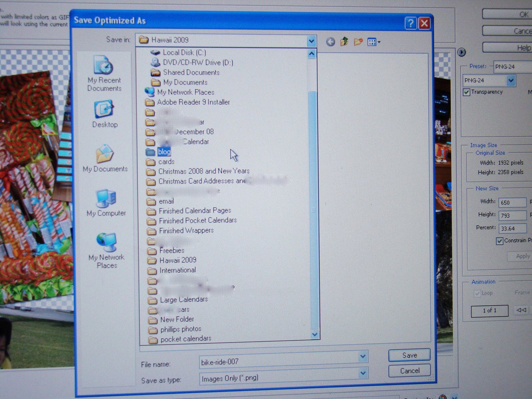The width and height of the screenshot is (532, 399).
Task: Toggle the Transparency checkbox
Action: click(x=466, y=92)
